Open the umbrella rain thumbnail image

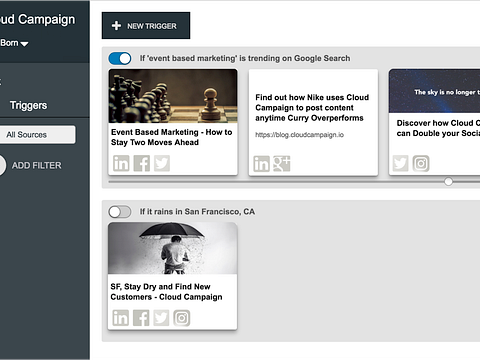point(173,248)
